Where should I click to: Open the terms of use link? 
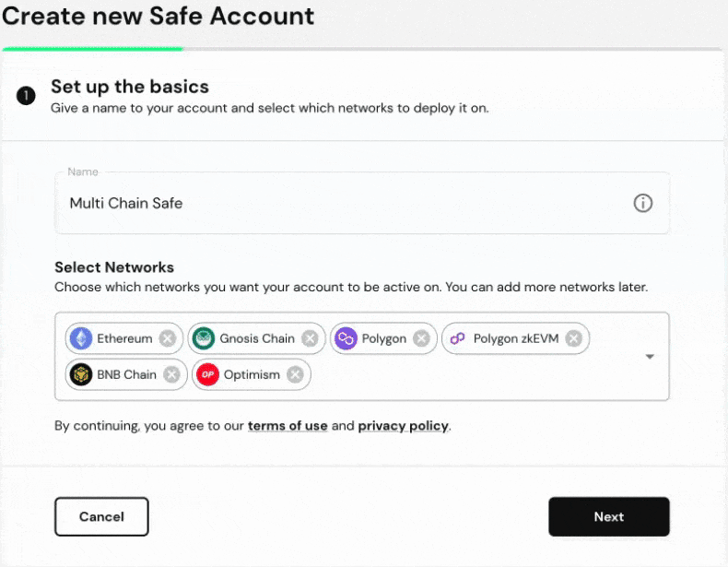(288, 426)
